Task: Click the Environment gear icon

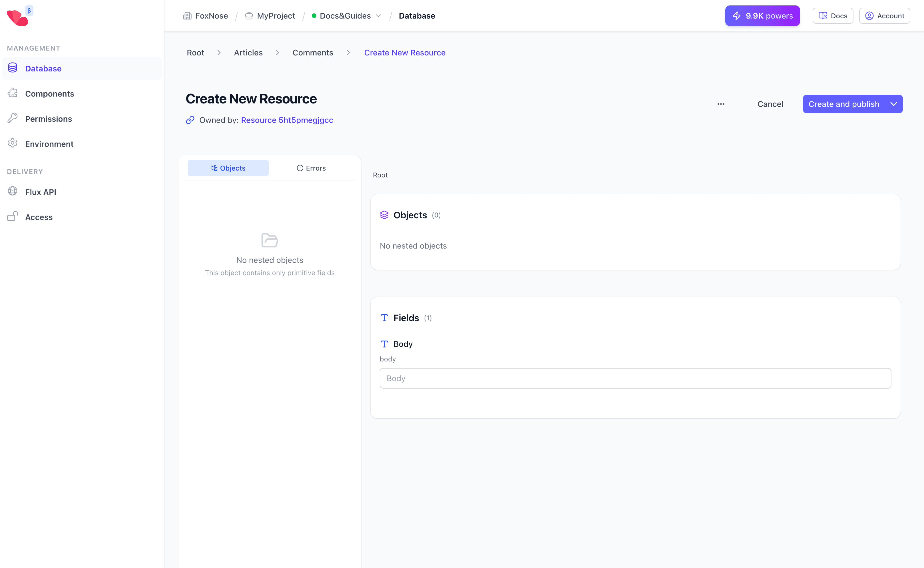Action: coord(13,143)
